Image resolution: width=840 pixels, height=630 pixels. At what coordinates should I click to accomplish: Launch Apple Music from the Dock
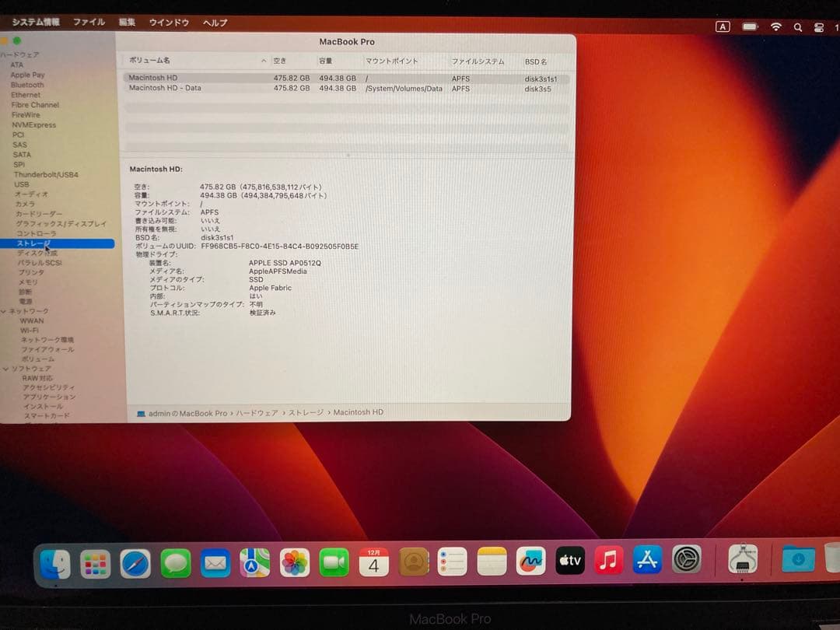(x=609, y=562)
